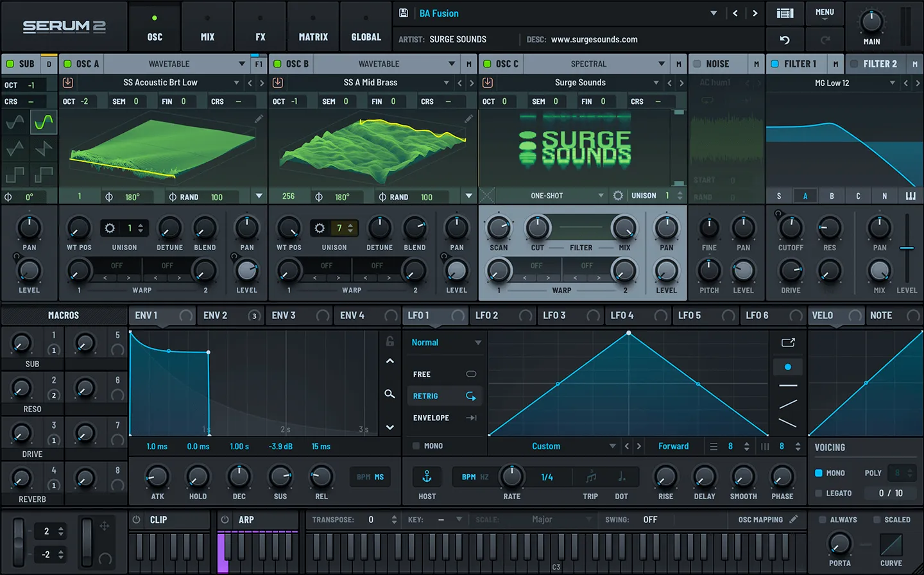Image resolution: width=924 pixels, height=575 pixels.
Task: Enable FILTER 2
Action: point(854,64)
